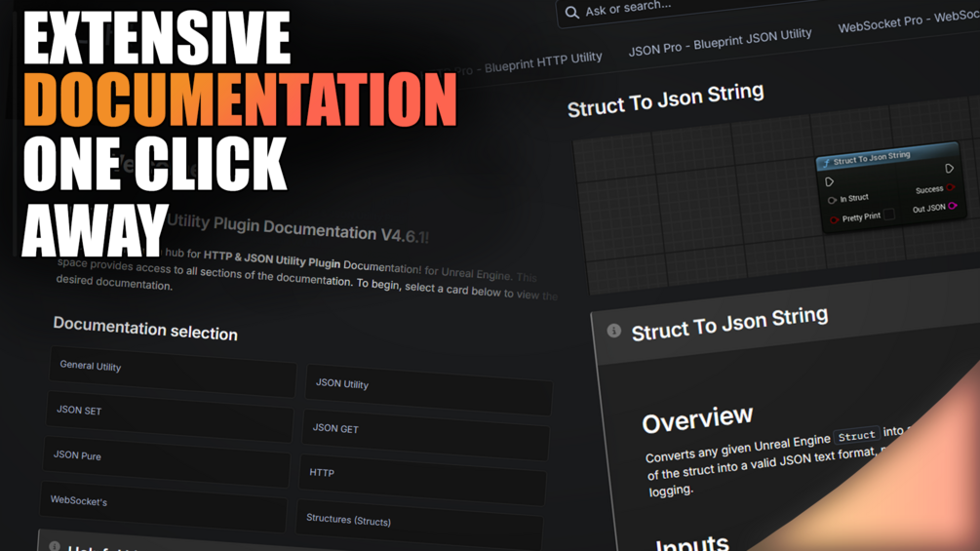Open the General Utility card

point(173,372)
